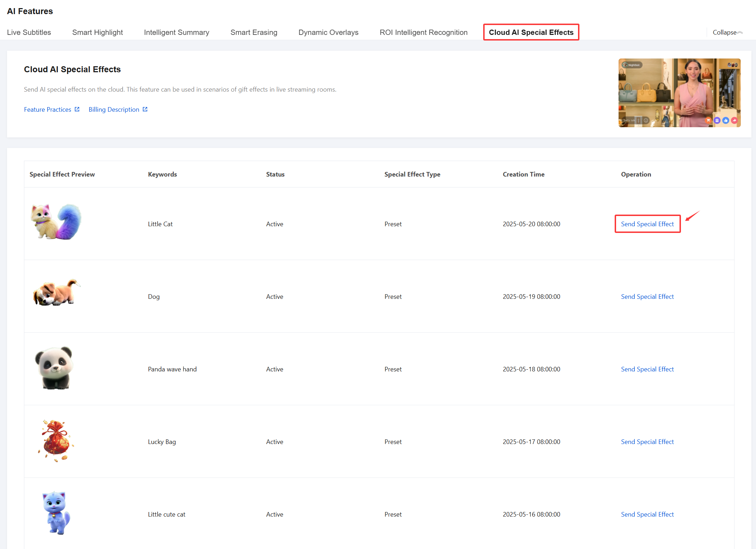Click the Dog effect preview image
This screenshot has height=549, width=756.
click(x=56, y=293)
